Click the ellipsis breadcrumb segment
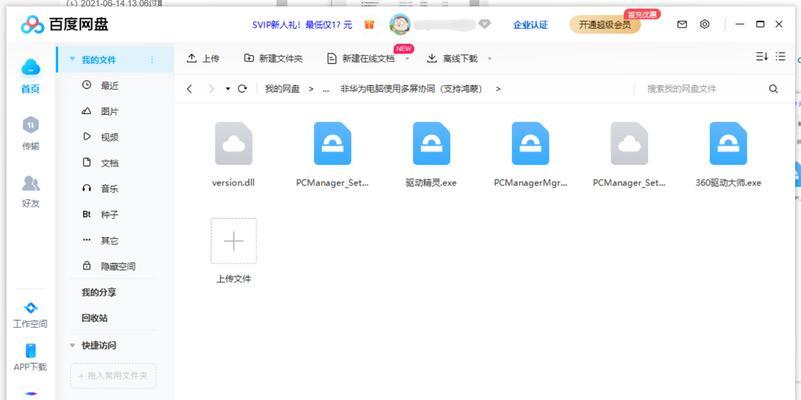 click(x=326, y=89)
